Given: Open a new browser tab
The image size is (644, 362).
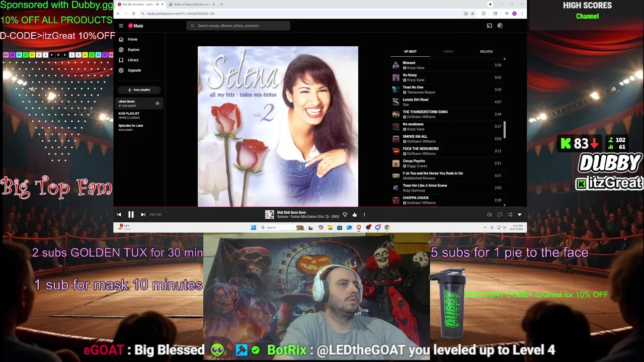Looking at the screenshot, I should (221, 5).
